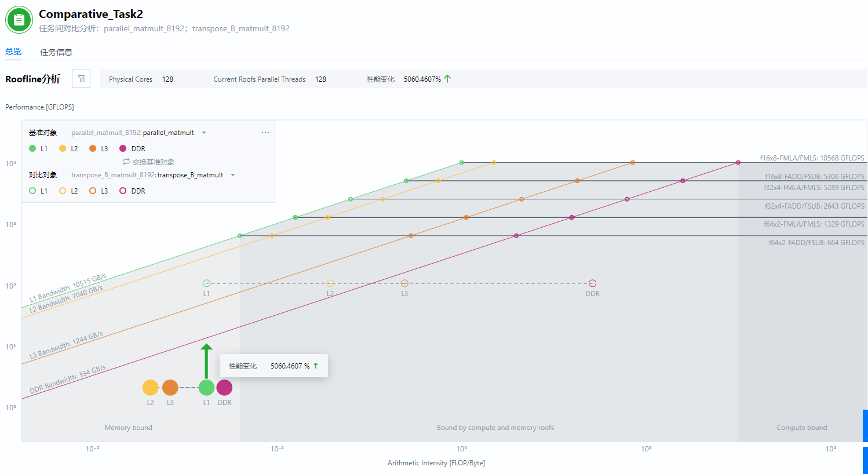Click the filled orange L3 baseline data point

[170, 388]
